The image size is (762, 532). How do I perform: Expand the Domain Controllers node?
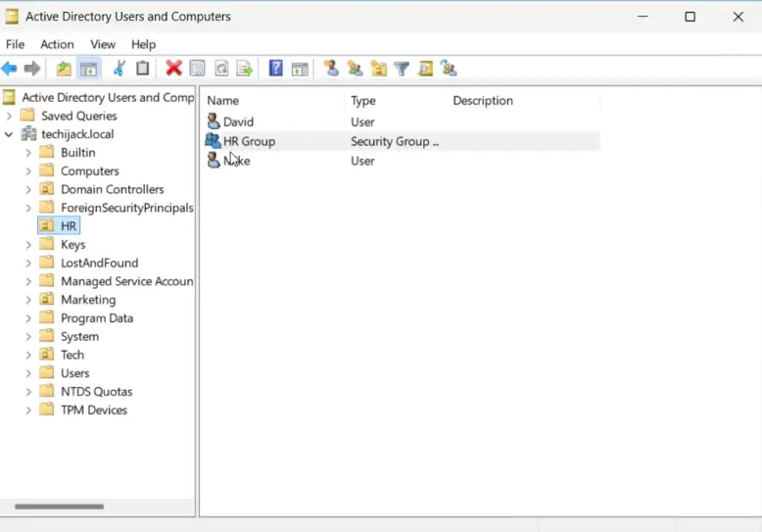point(28,190)
